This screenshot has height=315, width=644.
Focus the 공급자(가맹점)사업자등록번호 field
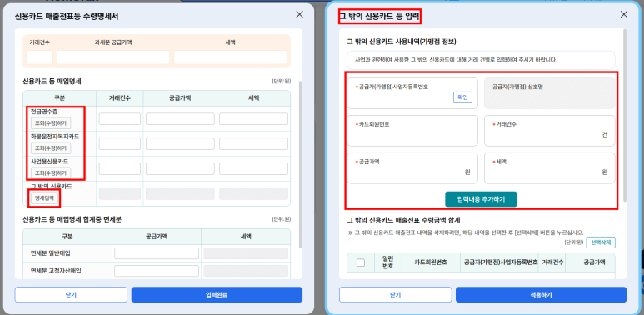point(412,93)
